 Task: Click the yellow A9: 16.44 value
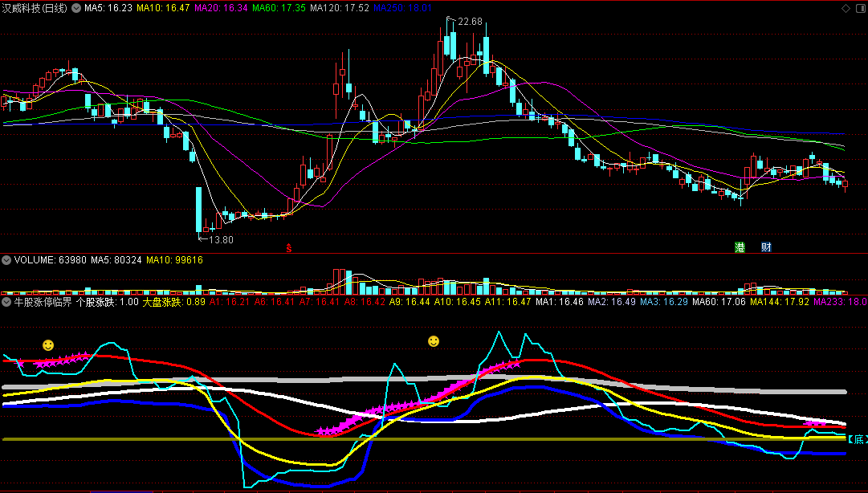[409, 302]
